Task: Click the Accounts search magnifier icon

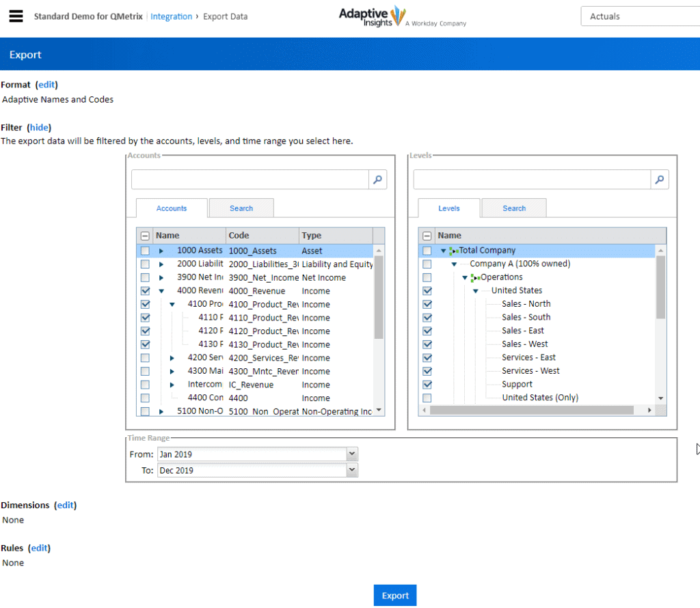Action: click(x=377, y=179)
